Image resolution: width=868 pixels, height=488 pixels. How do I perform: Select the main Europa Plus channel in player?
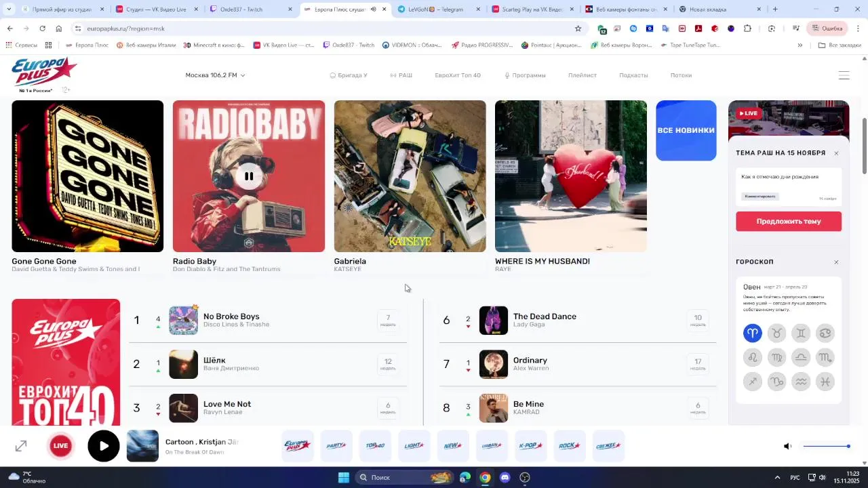pos(298,446)
